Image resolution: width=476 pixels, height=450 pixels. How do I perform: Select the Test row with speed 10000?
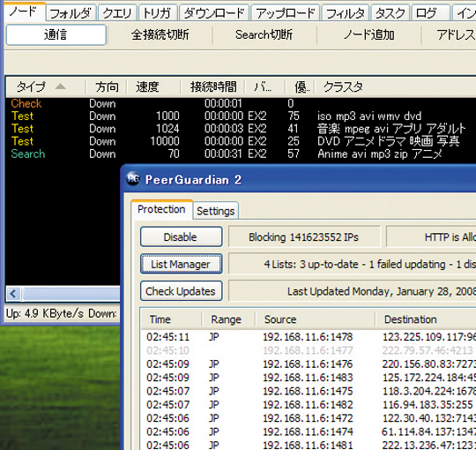coord(241,141)
